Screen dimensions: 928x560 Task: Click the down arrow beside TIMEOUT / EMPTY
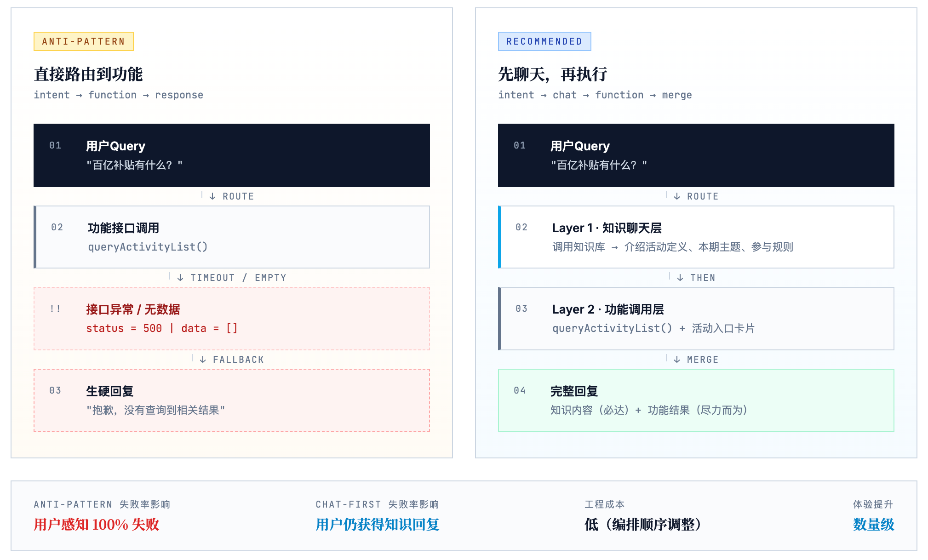click(x=180, y=278)
